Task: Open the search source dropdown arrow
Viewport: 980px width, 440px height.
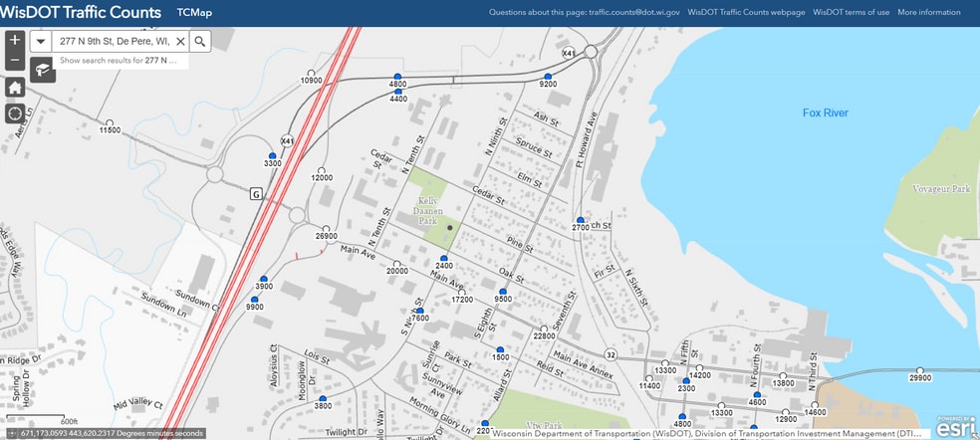Action: pos(41,41)
